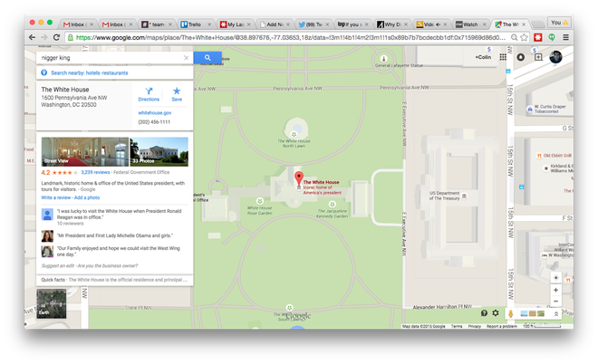Screen dimensions: 598x364
Task: Click the red White House map pin
Action: pos(299,178)
